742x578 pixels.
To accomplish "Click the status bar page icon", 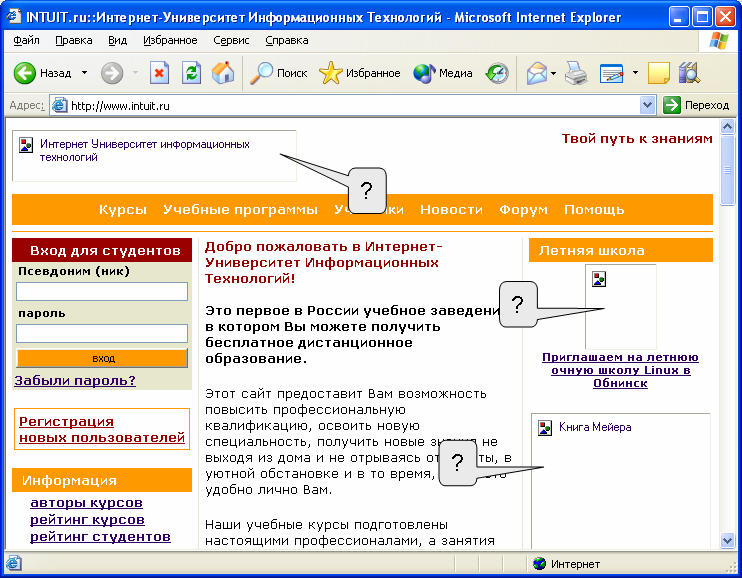I will [13, 563].
